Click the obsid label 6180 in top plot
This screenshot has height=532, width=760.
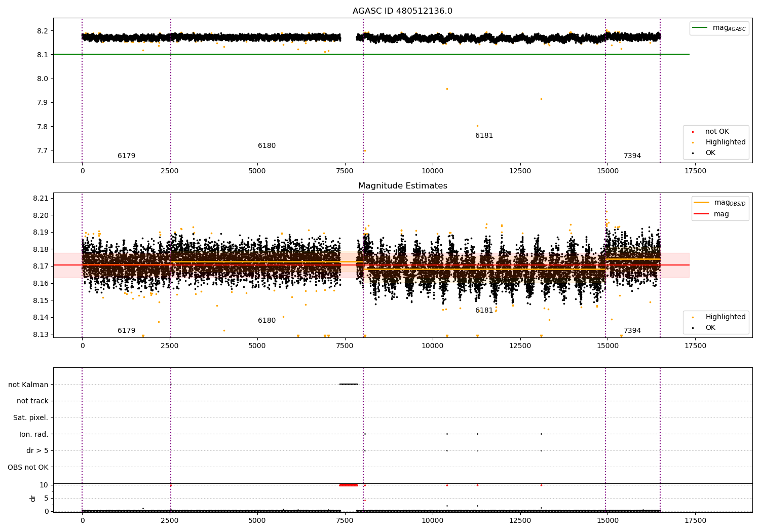[267, 146]
